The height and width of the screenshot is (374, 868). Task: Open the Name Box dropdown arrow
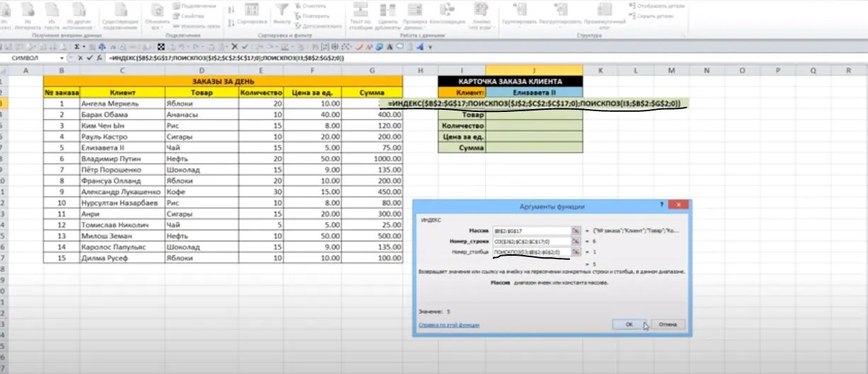pyautogui.click(x=62, y=58)
